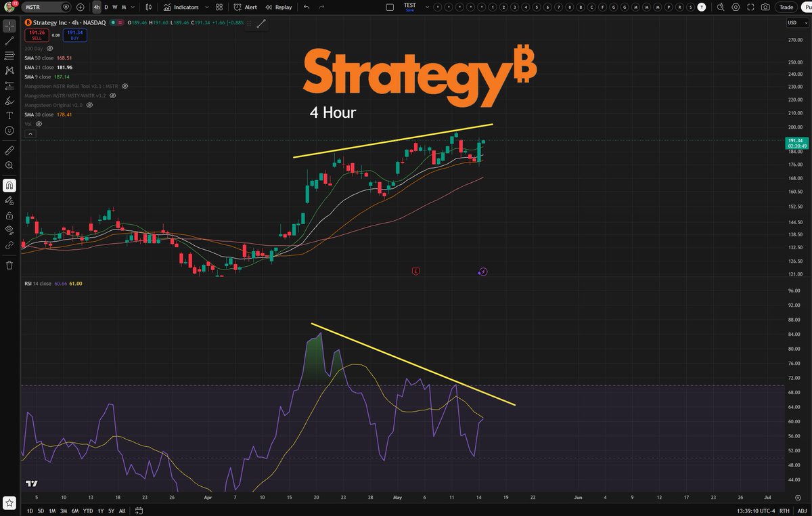Click the TEST layout name Save

click(409, 7)
